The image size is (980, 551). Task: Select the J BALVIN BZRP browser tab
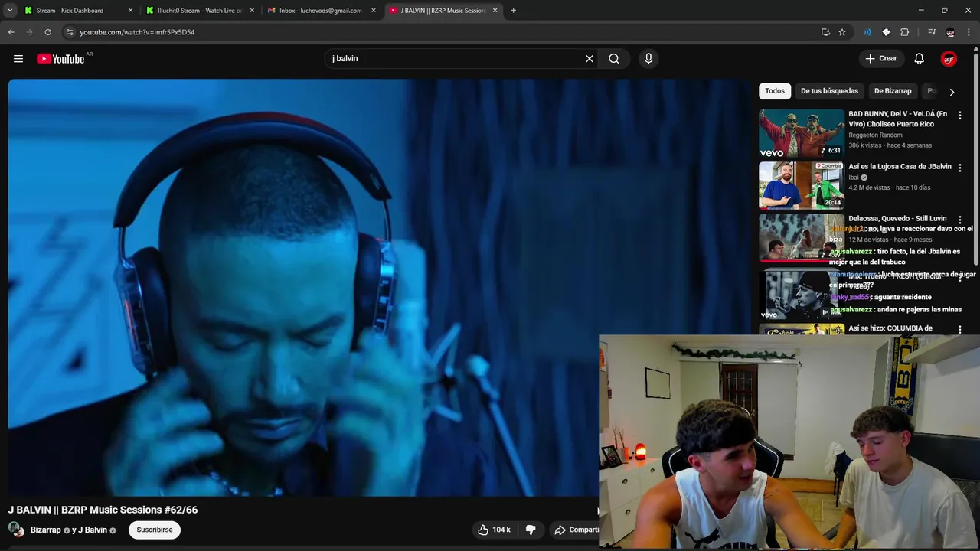443,11
